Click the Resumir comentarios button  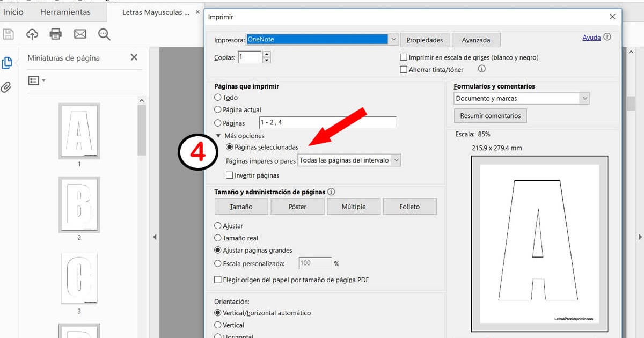[491, 116]
